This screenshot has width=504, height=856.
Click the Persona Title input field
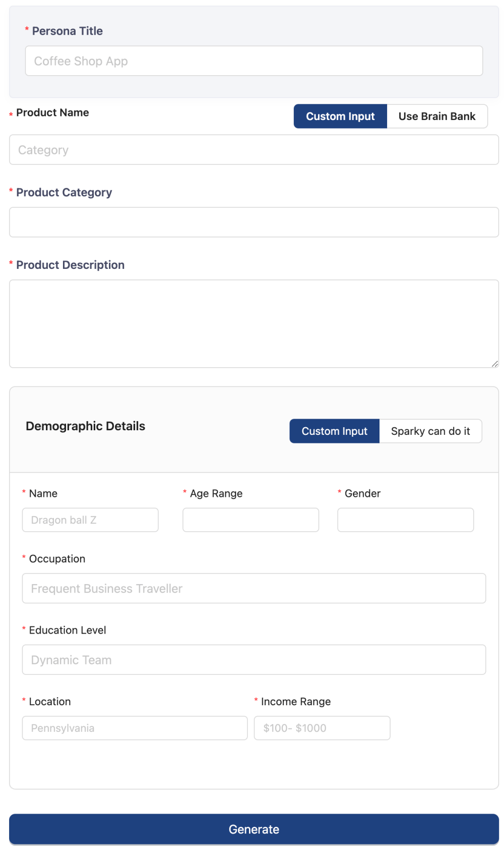pos(254,61)
